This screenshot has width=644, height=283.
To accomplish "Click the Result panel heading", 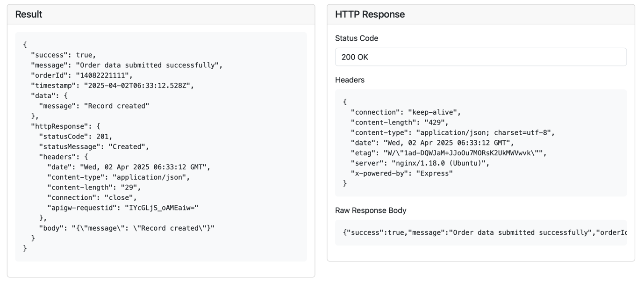I will tap(29, 15).
